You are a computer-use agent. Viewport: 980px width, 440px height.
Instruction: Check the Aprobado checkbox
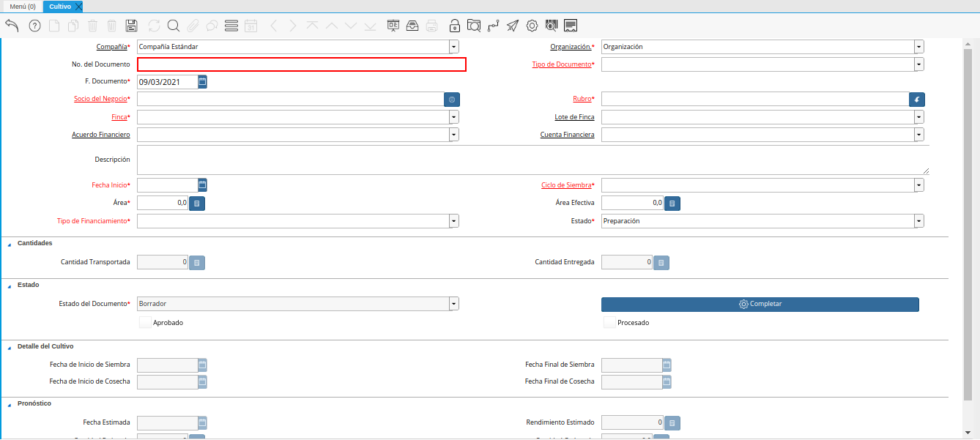click(x=145, y=322)
